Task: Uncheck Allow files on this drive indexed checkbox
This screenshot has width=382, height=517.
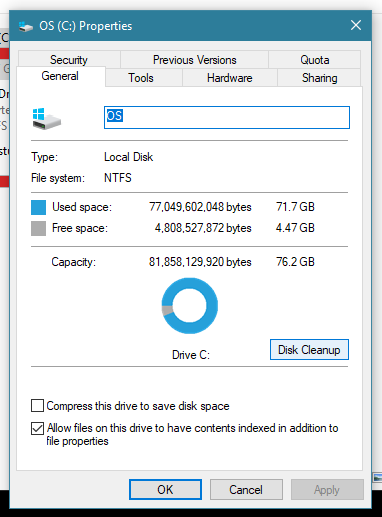Action: (x=37, y=428)
